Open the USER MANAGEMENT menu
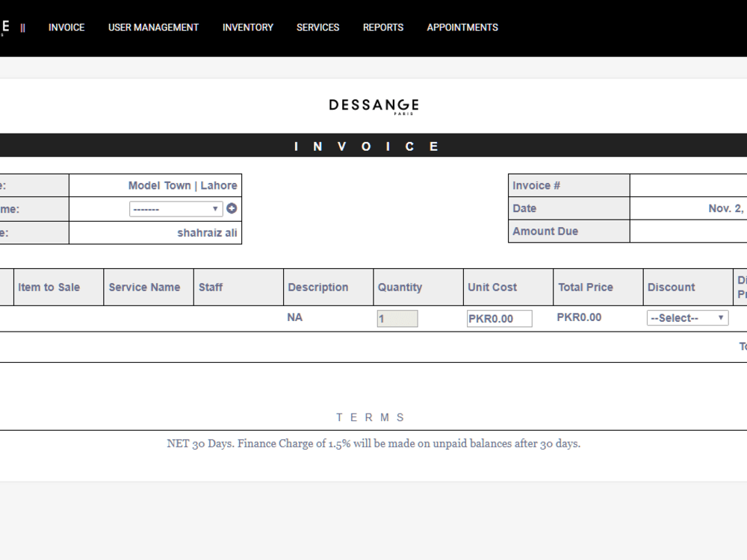The height and width of the screenshot is (560, 747). (153, 28)
